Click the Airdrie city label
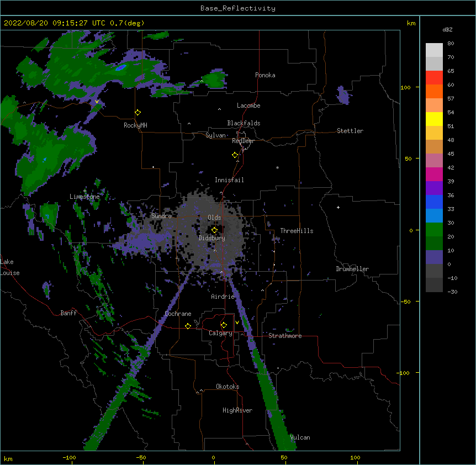Screen dimensions: 476x465 coord(223,297)
